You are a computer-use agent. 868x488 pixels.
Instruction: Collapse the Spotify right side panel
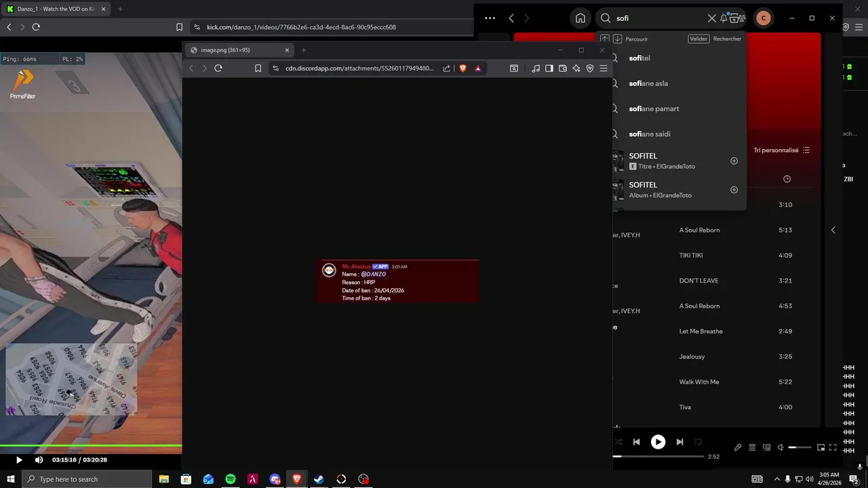coord(833,230)
